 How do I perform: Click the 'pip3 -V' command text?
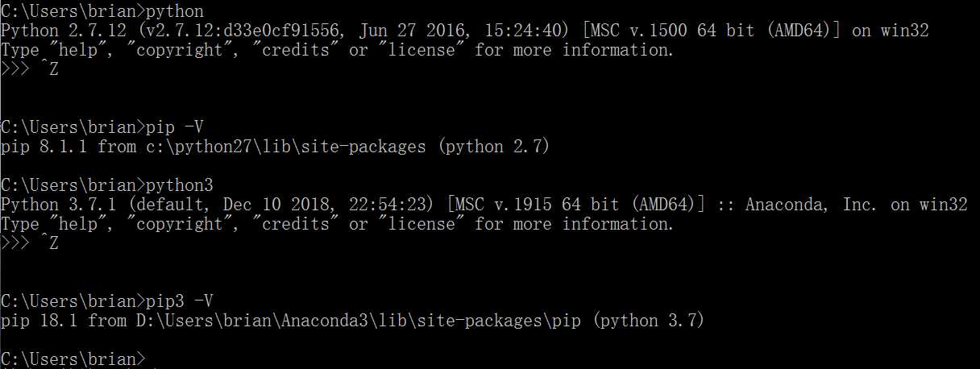click(x=180, y=301)
